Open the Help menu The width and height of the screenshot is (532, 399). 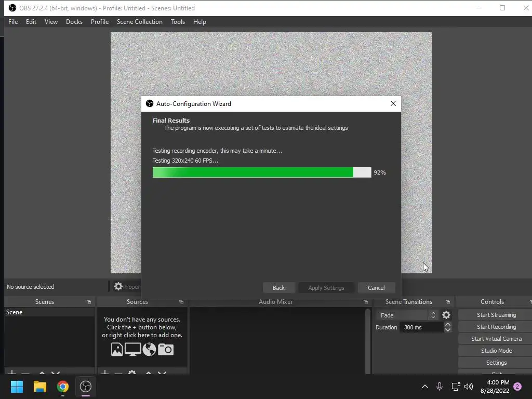coord(199,22)
